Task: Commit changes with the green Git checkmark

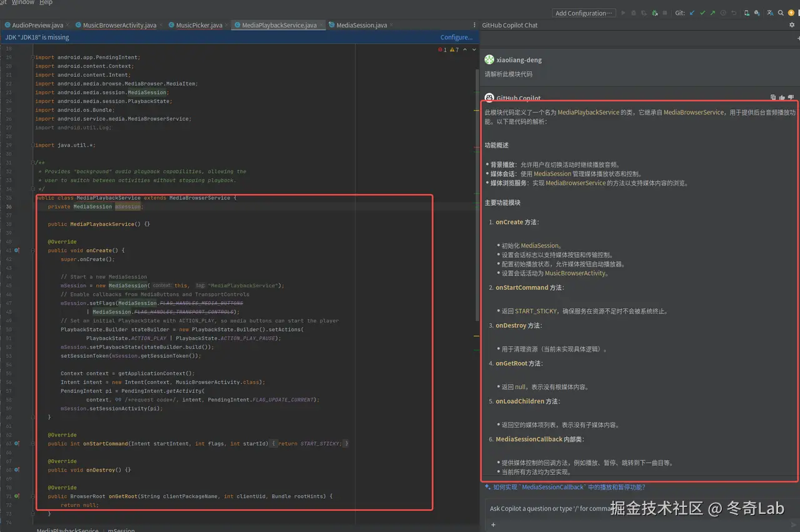Action: coord(703,12)
